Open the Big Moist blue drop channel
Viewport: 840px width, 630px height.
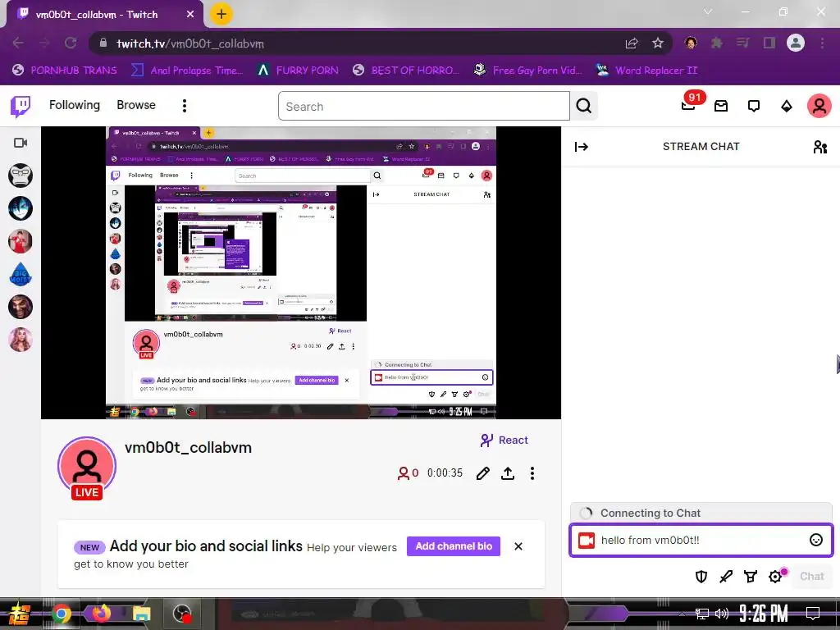(x=21, y=274)
